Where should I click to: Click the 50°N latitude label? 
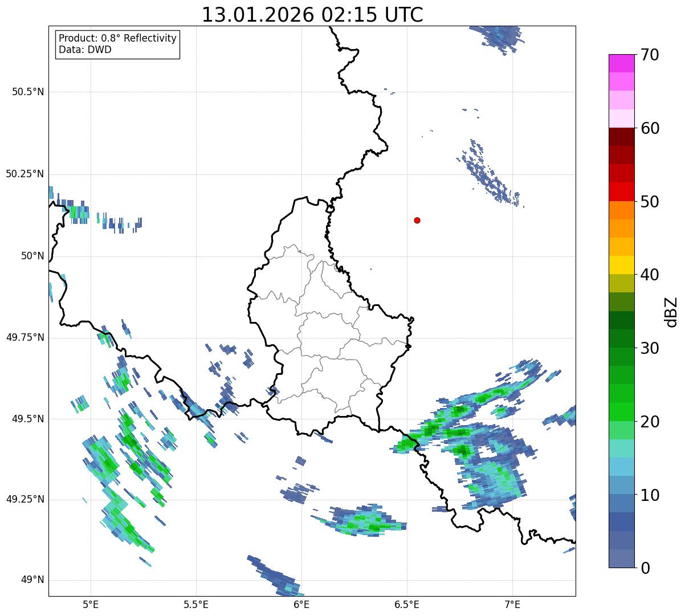coord(32,256)
